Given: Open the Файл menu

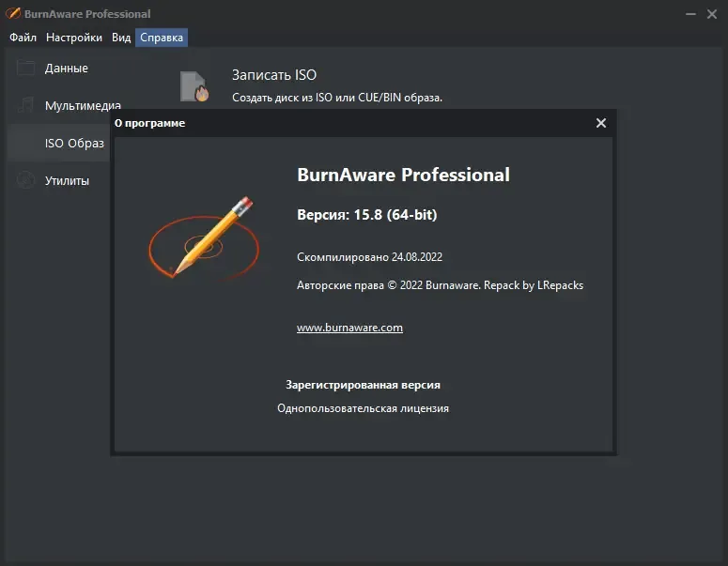Looking at the screenshot, I should click(23, 38).
